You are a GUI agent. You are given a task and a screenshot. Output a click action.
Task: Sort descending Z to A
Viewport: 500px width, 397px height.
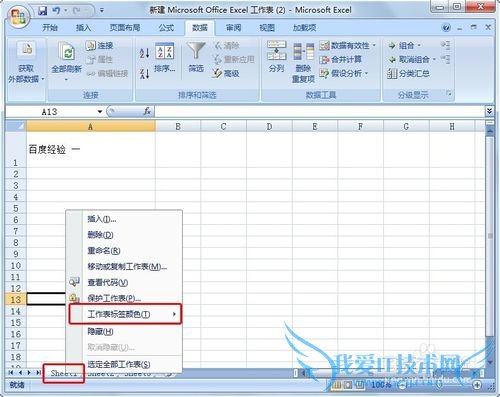click(x=144, y=73)
